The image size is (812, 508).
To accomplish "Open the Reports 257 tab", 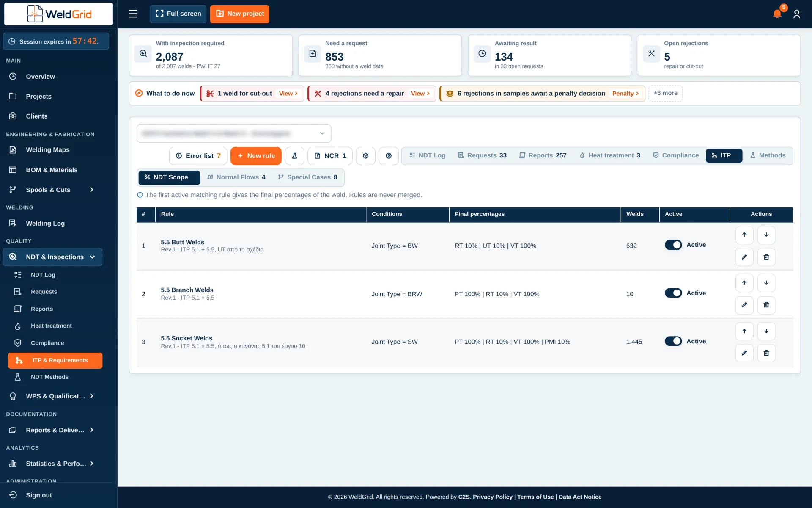I will pos(543,156).
